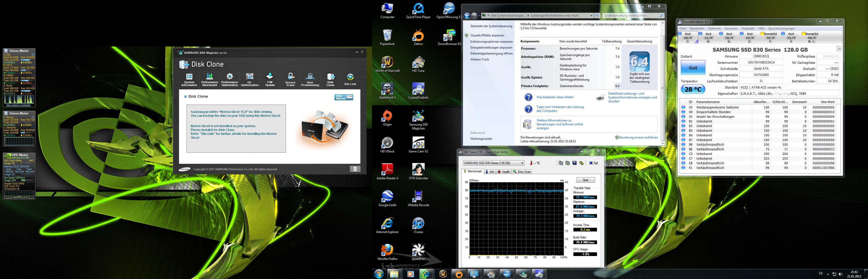Expand the SAMSUNG SSD 830 drive dropdown
Screen dimensions: 868x279
(x=522, y=163)
